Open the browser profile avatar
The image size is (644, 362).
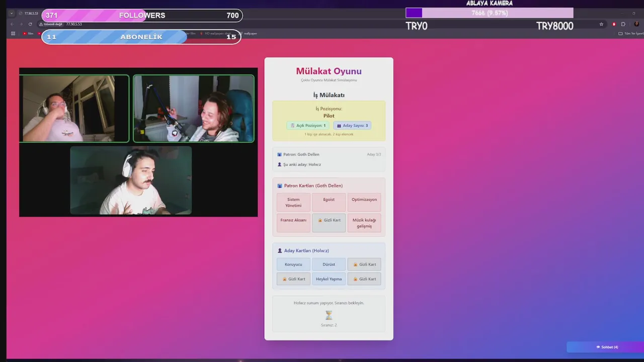[x=636, y=24]
